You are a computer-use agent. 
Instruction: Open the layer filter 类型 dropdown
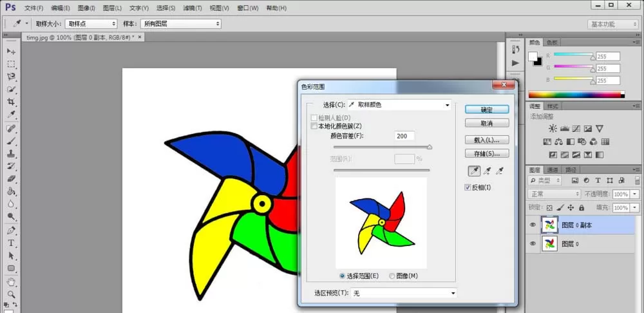[545, 180]
